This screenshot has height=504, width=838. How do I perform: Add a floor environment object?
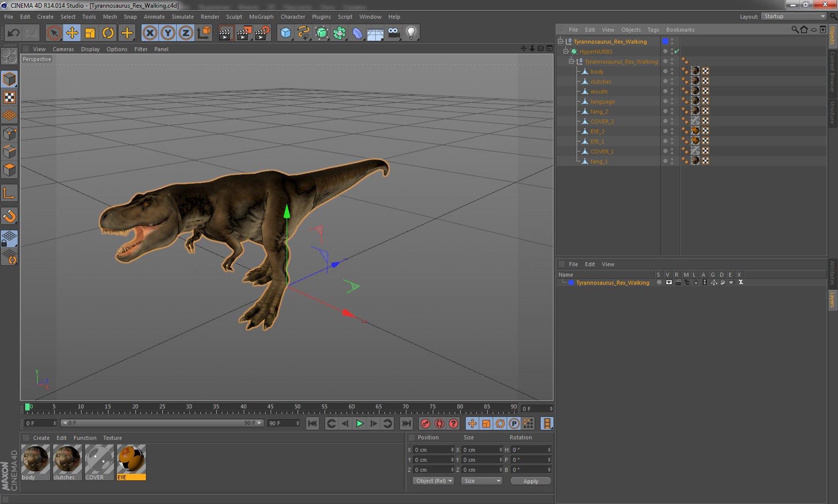point(375,33)
